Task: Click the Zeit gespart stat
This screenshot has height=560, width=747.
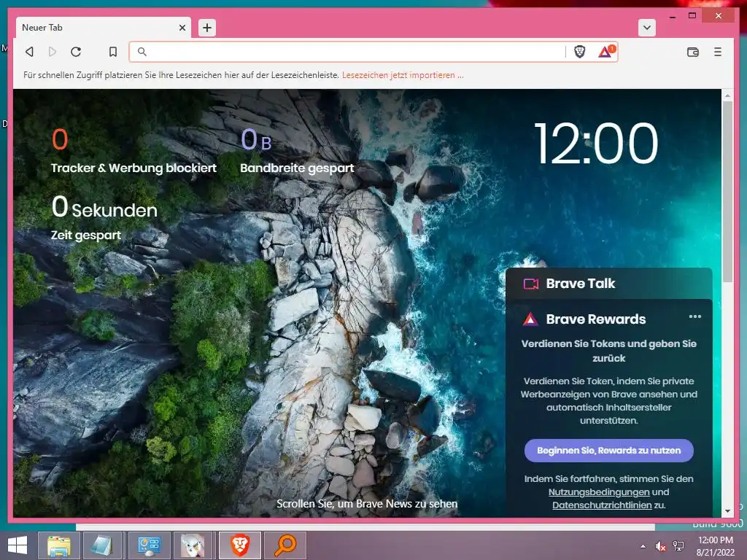Action: coord(104,217)
